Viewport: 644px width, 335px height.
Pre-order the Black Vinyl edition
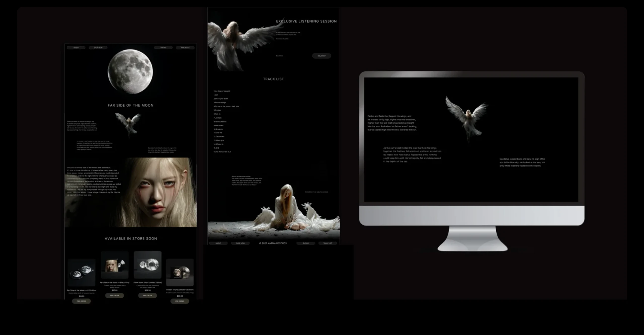[x=114, y=296]
